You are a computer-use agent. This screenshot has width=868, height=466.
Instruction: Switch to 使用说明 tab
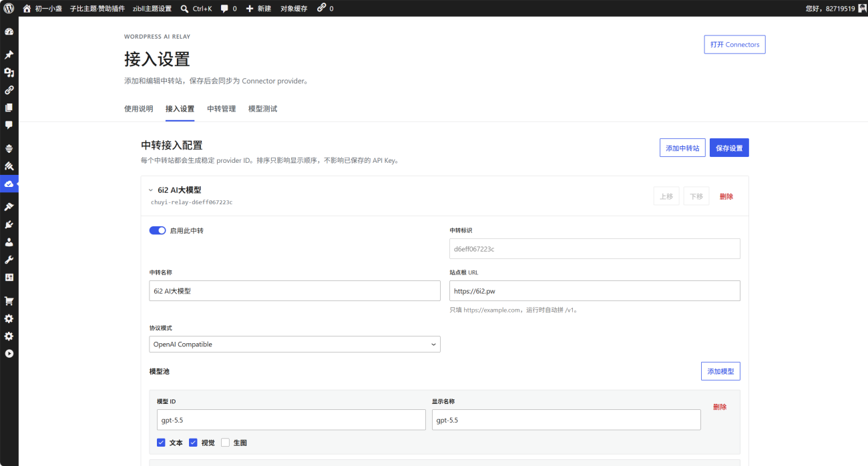139,109
